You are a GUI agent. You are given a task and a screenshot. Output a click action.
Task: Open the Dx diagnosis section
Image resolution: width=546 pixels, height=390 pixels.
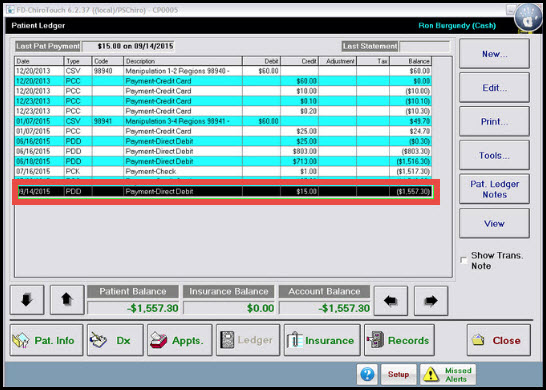click(x=115, y=340)
